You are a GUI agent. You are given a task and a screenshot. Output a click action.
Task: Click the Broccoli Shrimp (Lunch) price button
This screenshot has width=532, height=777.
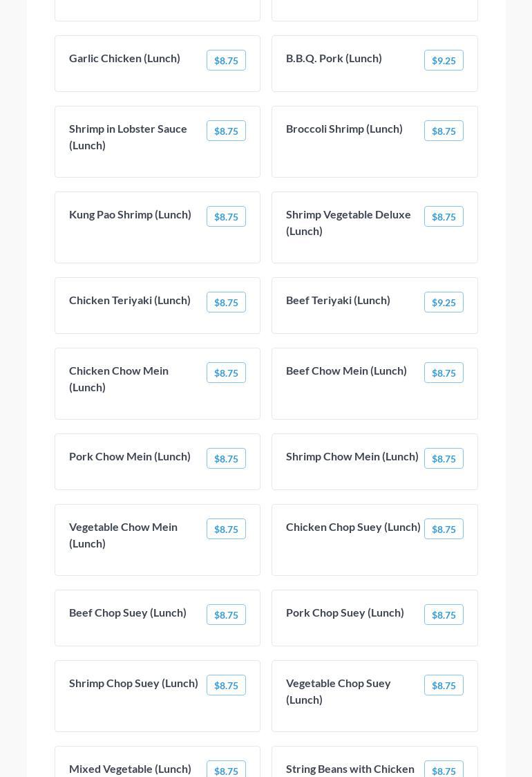pyautogui.click(x=444, y=131)
